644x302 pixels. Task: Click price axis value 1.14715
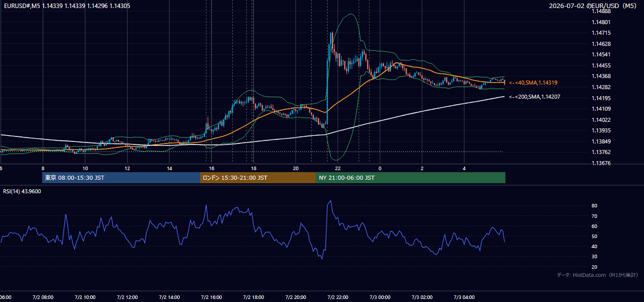(x=601, y=33)
